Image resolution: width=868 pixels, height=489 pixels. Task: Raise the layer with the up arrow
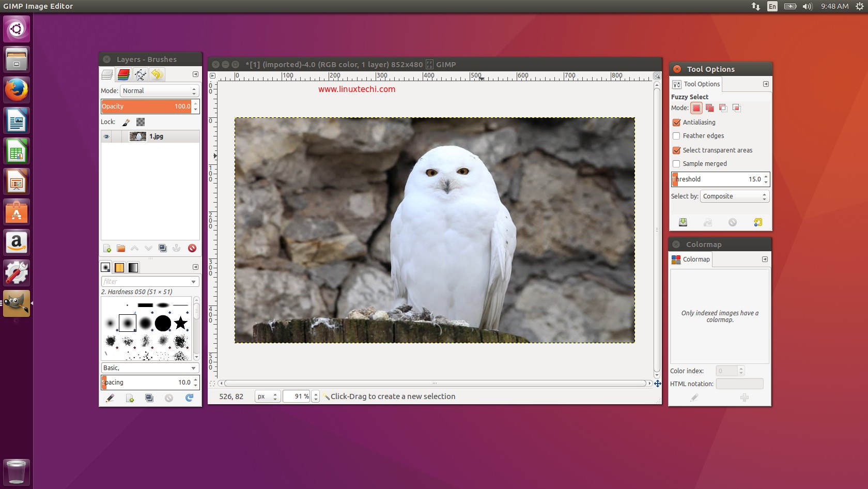point(134,248)
